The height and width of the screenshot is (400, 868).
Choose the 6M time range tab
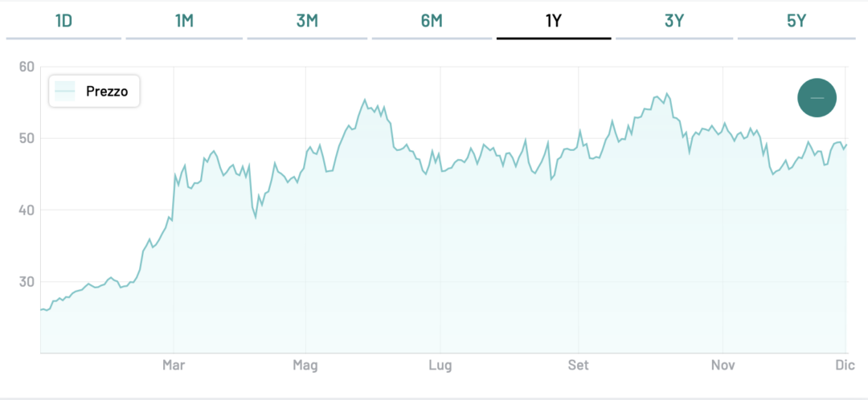tap(432, 21)
